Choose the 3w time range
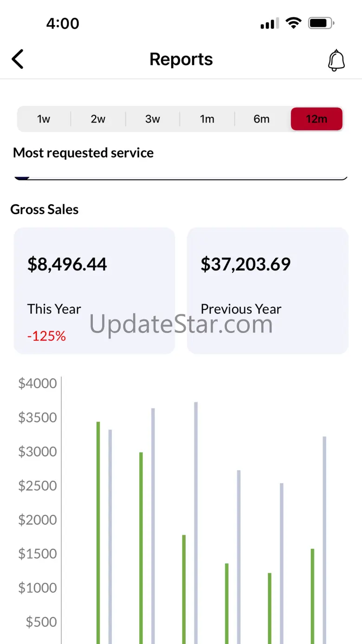This screenshot has height=644, width=362. (x=152, y=119)
